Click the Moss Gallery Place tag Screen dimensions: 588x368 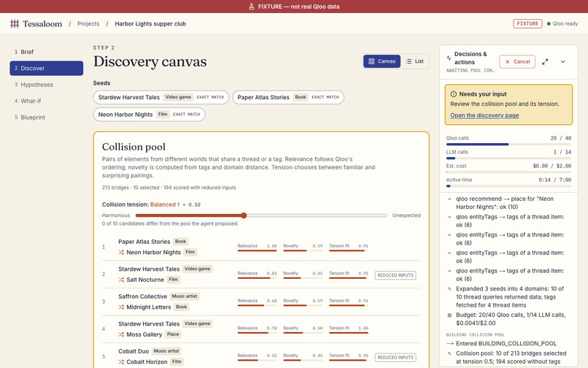click(173, 334)
